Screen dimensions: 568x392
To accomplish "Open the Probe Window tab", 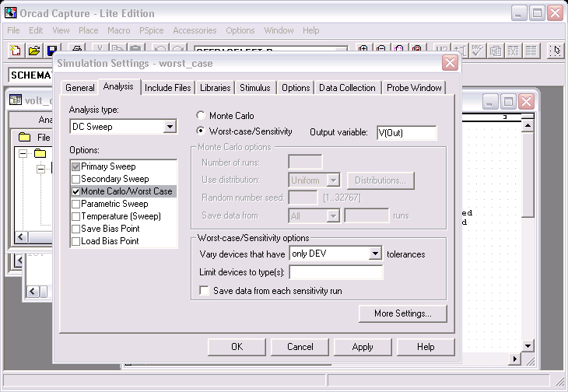I will pyautogui.click(x=414, y=88).
